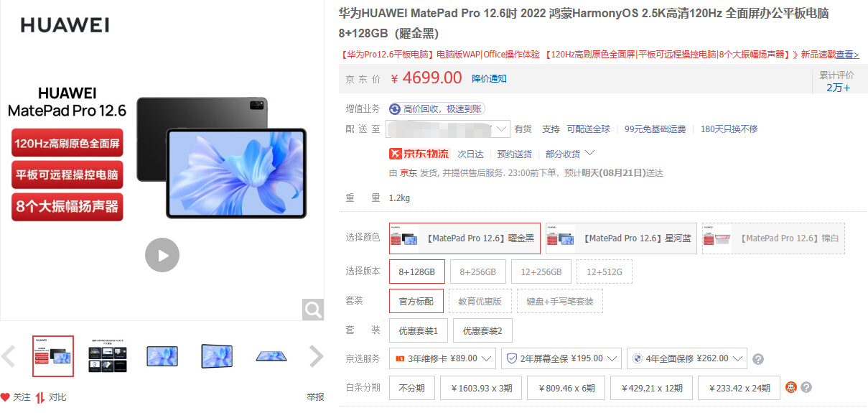Click the 高价回收 recycle icon
The height and width of the screenshot is (413, 868).
[395, 109]
